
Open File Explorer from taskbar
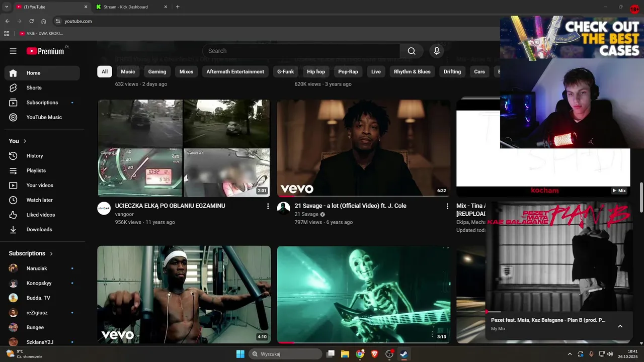tap(345, 354)
